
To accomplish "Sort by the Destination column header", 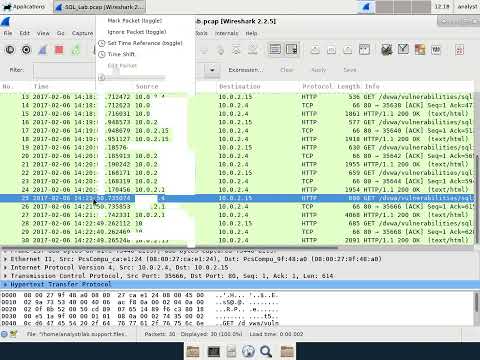I will [258, 86].
